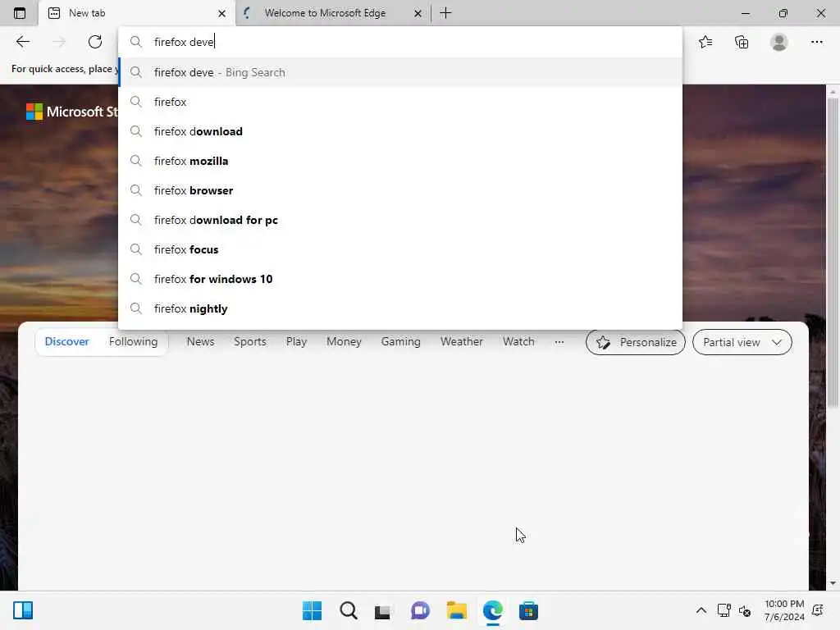Click the Microsoft Edge taskbar icon
This screenshot has width=840, height=630.
(492, 610)
